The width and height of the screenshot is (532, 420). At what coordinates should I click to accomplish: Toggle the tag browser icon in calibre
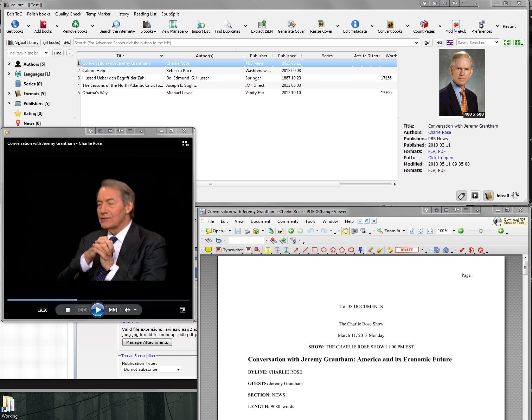coord(461,196)
